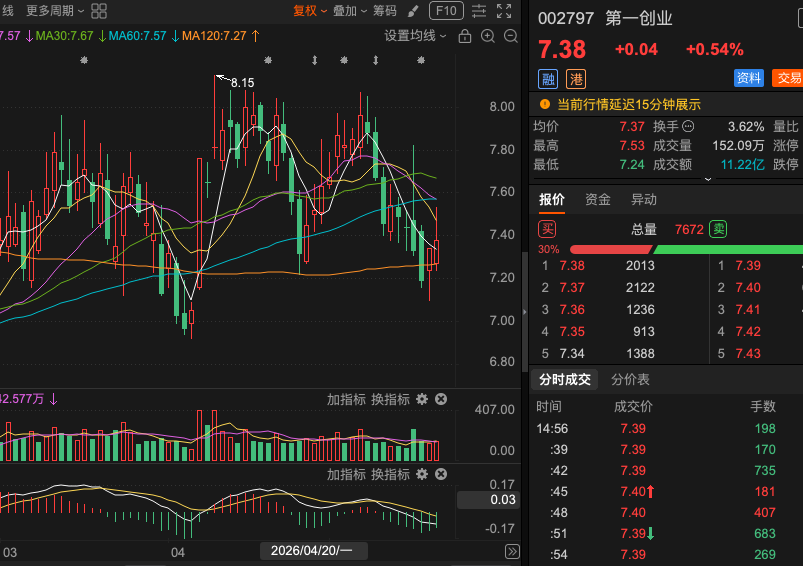Zoom in on the K-line chart

pos(488,36)
